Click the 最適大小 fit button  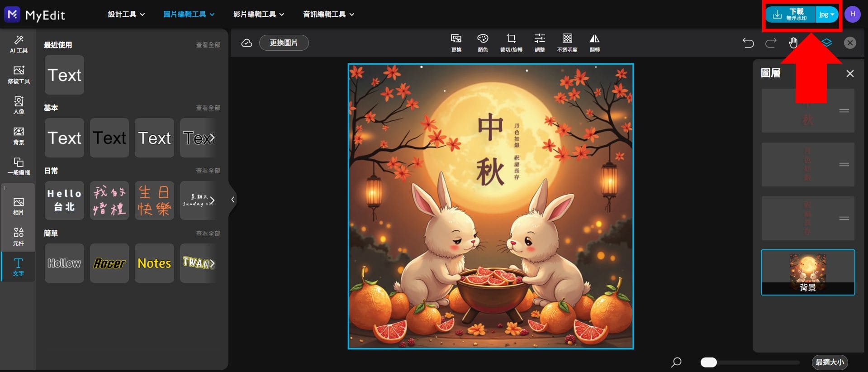point(829,362)
